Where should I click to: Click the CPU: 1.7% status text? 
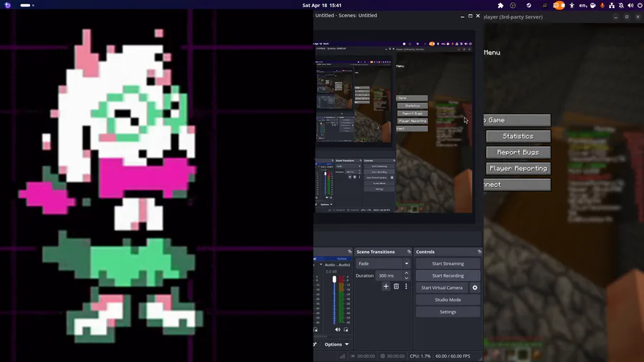[420, 356]
